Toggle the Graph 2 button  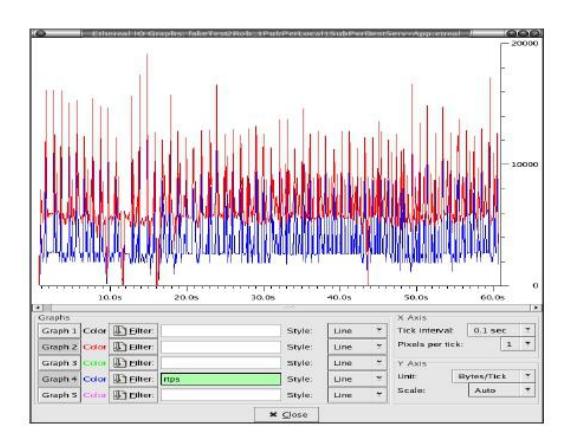click(59, 347)
